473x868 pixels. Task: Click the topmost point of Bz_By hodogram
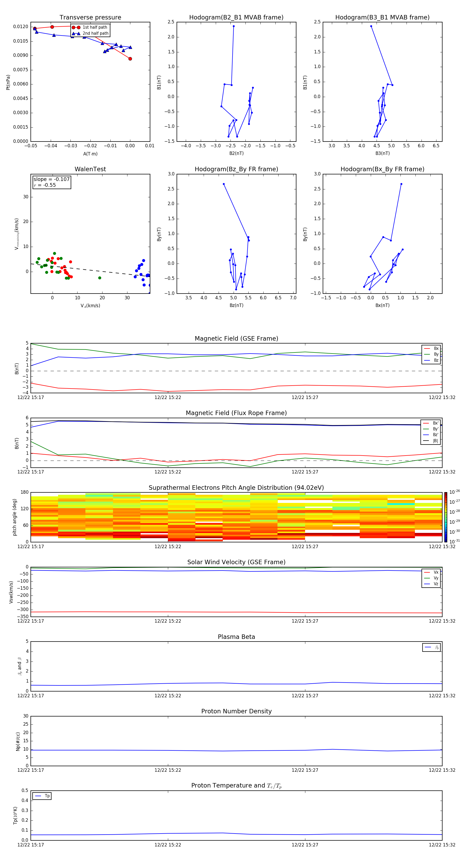pyautogui.click(x=224, y=184)
